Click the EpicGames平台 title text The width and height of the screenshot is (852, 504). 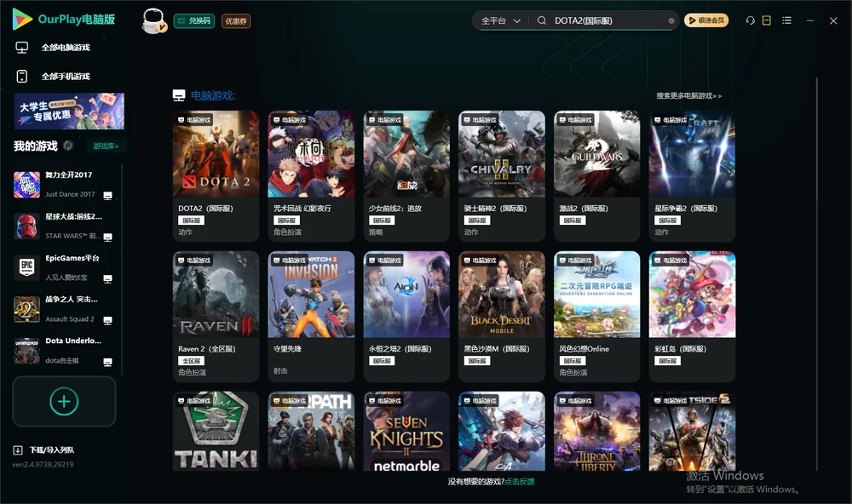coord(72,258)
